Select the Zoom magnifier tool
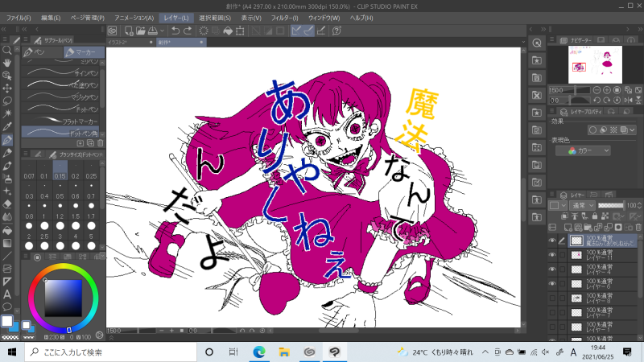644x362 pixels. click(7, 50)
